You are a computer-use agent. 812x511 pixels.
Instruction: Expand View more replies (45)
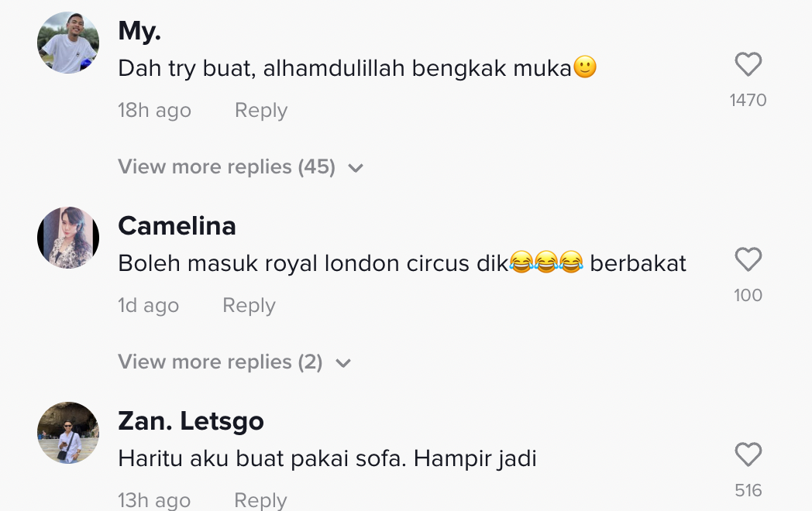pyautogui.click(x=227, y=167)
